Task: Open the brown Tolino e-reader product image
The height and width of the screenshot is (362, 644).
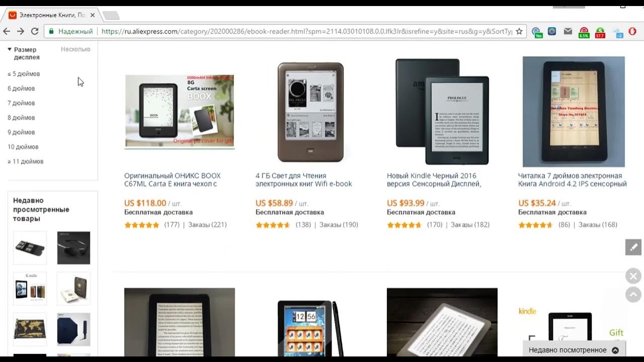Action: click(310, 112)
